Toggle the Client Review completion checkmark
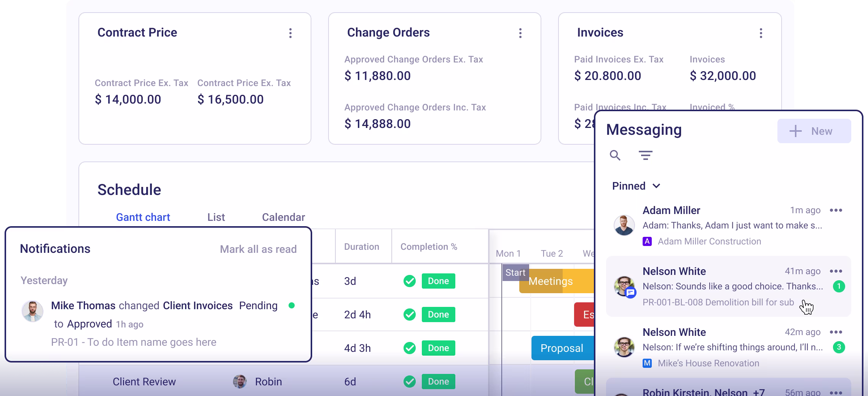 [410, 381]
